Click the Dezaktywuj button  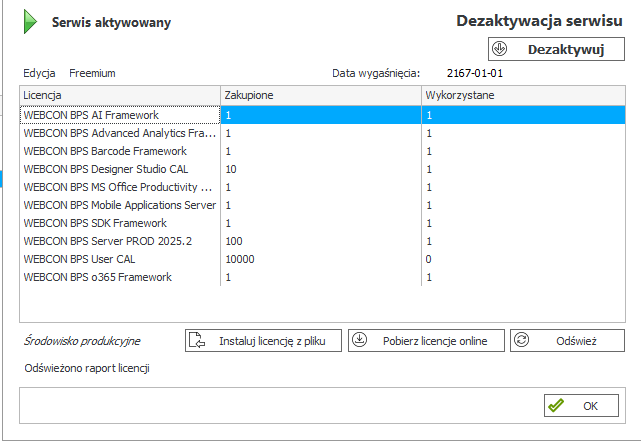tap(556, 49)
